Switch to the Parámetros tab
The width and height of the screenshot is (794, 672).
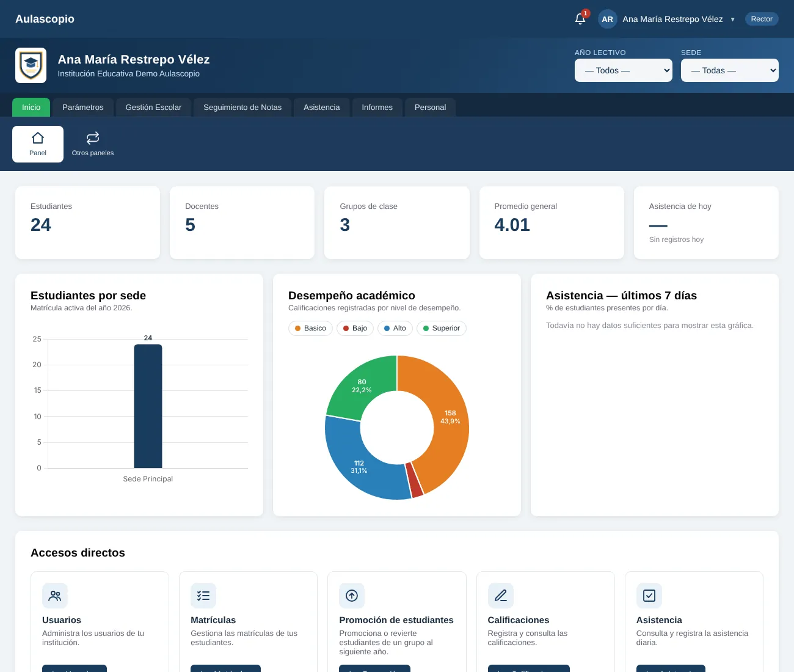point(83,108)
